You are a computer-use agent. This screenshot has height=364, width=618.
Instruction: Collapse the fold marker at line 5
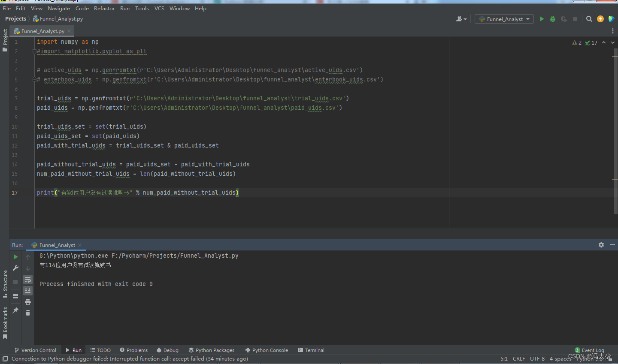tap(34, 79)
